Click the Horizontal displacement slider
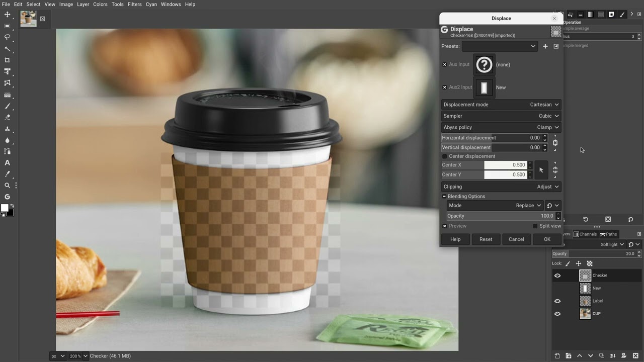The width and height of the screenshot is (644, 362). pos(494,138)
